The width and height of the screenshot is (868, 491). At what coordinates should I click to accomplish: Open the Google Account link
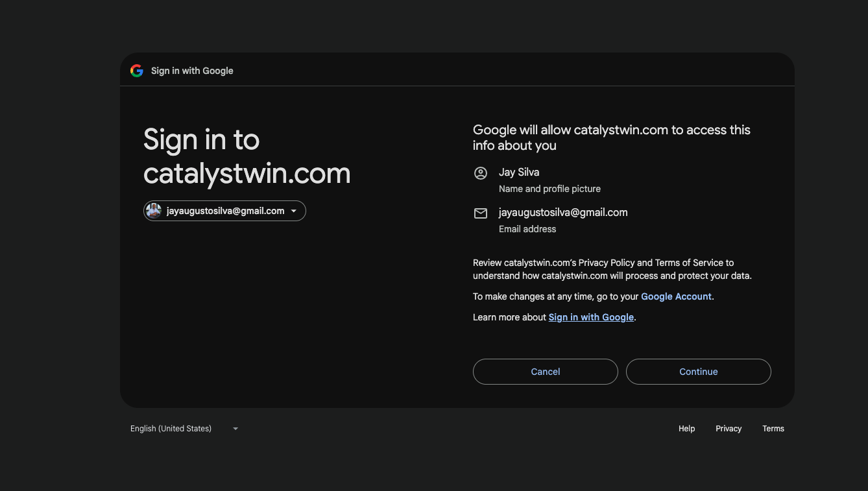(x=676, y=296)
